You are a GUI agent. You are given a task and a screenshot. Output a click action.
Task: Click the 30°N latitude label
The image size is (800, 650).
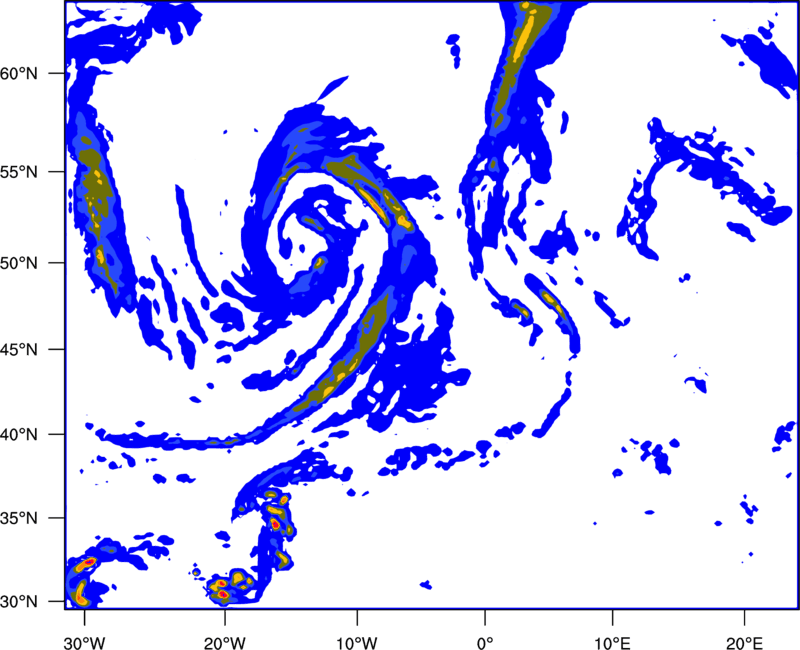19,602
